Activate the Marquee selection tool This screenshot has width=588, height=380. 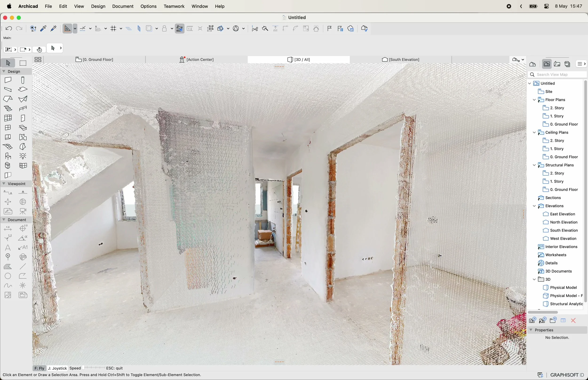click(x=23, y=63)
